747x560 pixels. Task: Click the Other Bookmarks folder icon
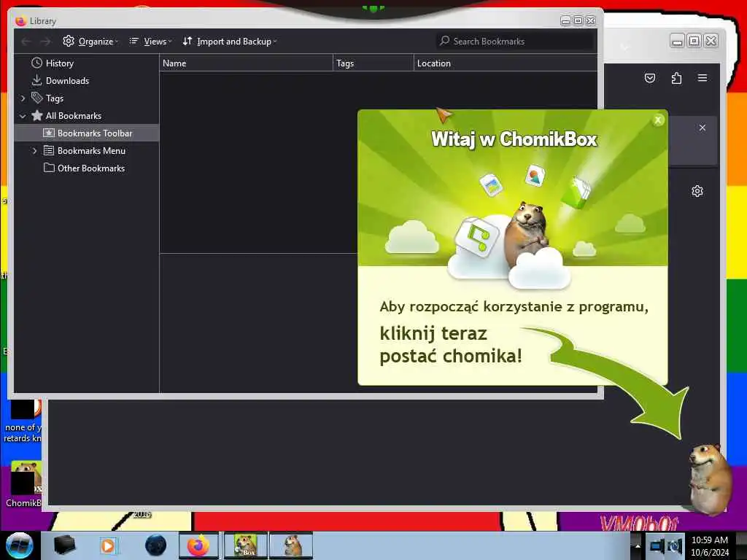[x=49, y=168]
